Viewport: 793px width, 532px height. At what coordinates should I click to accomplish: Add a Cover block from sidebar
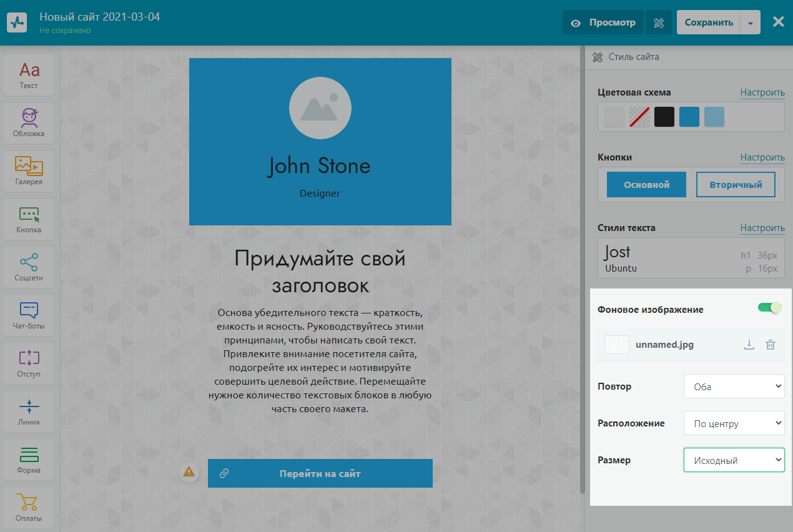coord(29,123)
